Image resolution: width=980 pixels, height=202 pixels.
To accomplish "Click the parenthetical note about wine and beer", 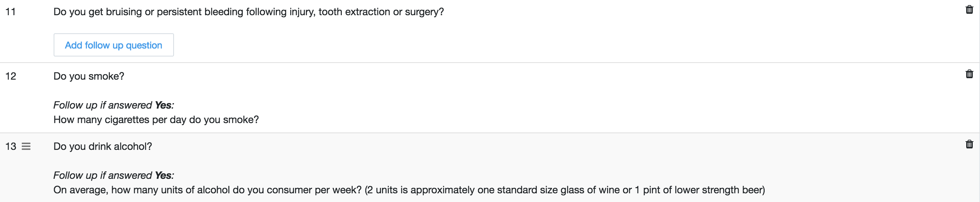I will 565,190.
